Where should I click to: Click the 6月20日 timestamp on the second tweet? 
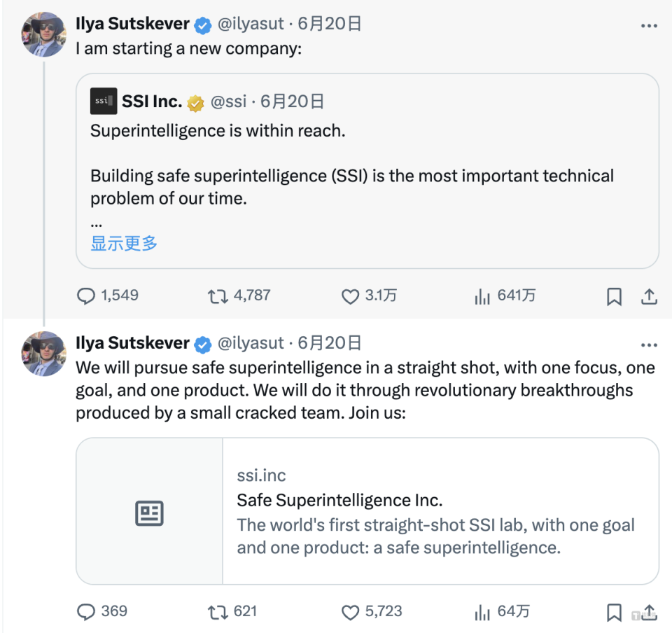click(329, 343)
